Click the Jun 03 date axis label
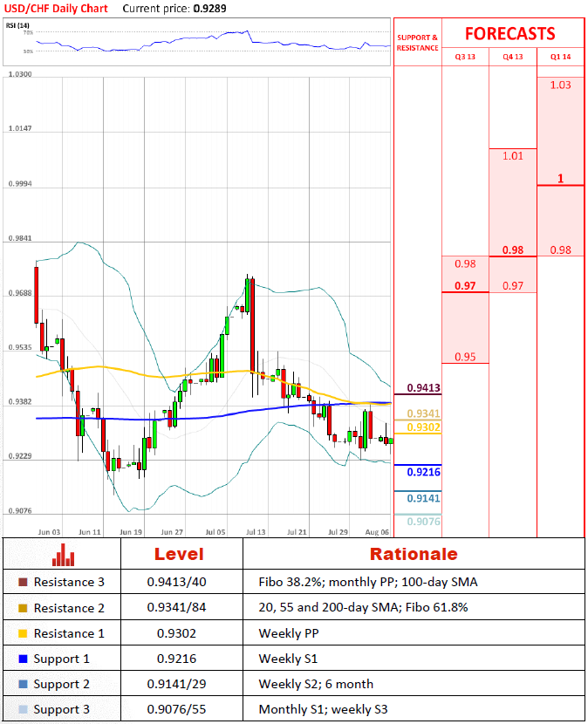The width and height of the screenshot is (588, 724). pos(49,532)
